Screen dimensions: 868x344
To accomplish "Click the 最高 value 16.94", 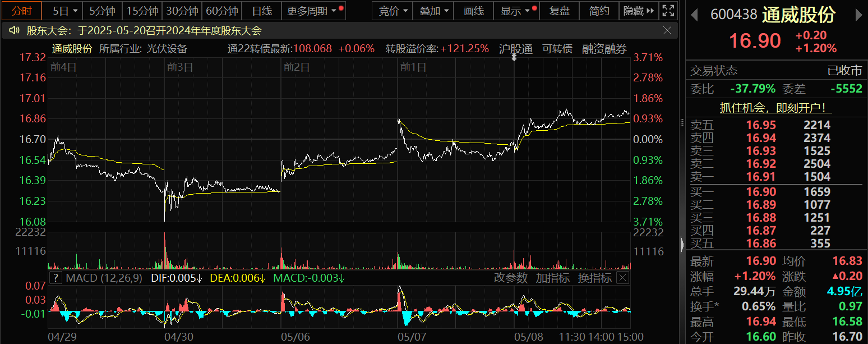I will [x=761, y=322].
